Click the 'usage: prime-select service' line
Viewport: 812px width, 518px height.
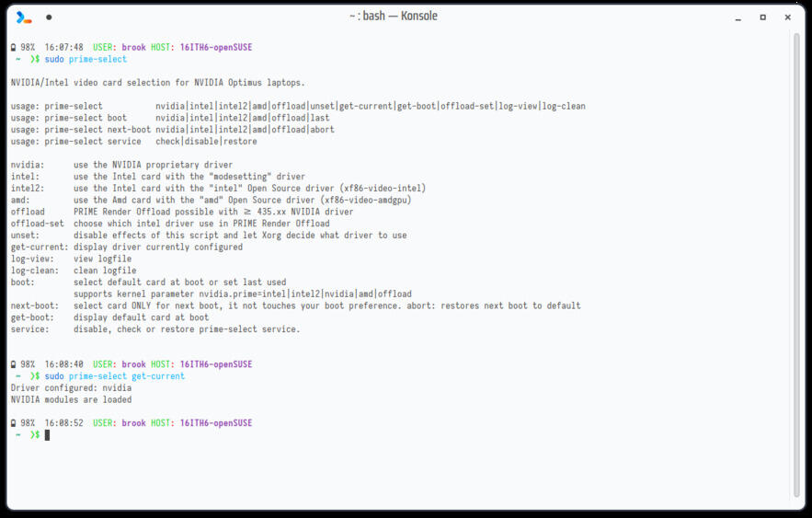(134, 141)
